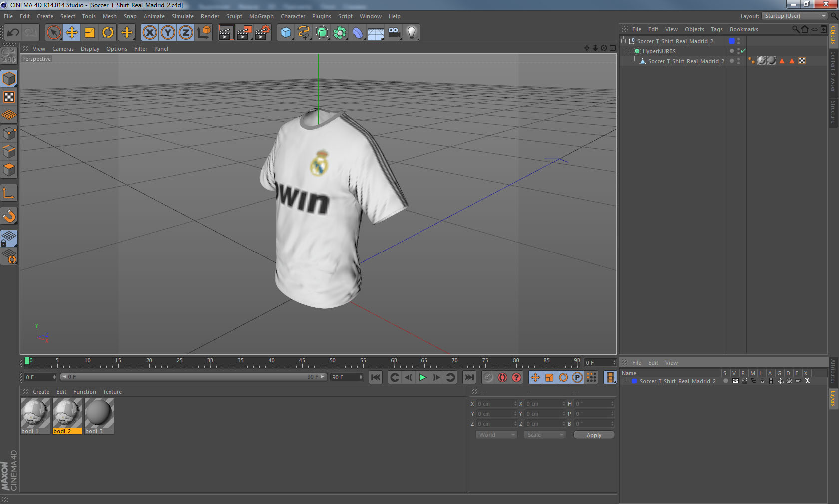Click the HyperNURBS object name
Screen dimensions: 839x504
click(659, 51)
